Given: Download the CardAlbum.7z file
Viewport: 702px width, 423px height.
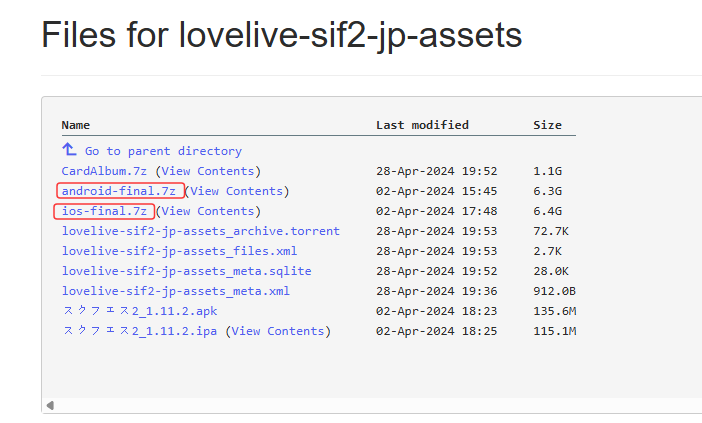Looking at the screenshot, I should [x=104, y=171].
